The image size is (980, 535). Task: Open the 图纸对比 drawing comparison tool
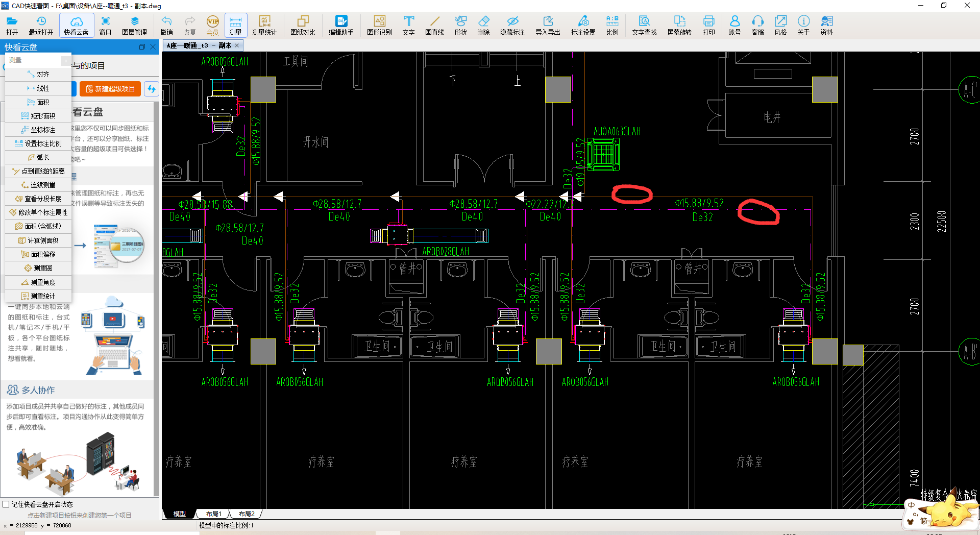303,26
